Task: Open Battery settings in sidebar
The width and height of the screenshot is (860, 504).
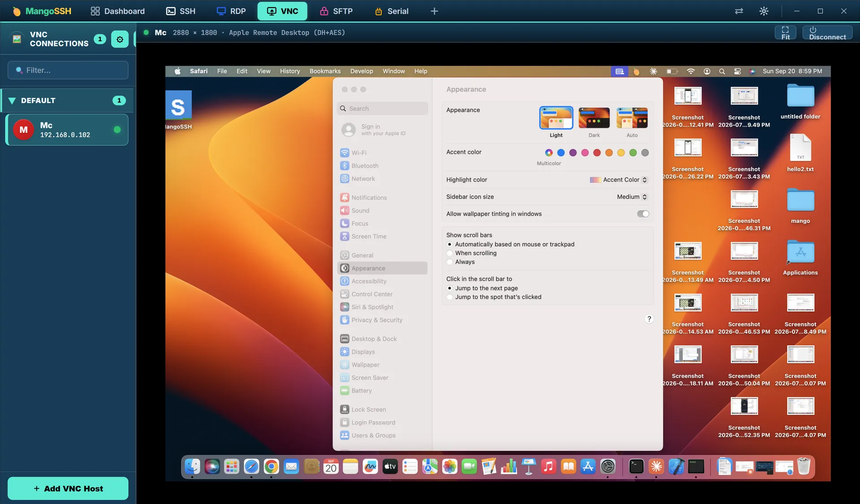Action: [x=383, y=391]
